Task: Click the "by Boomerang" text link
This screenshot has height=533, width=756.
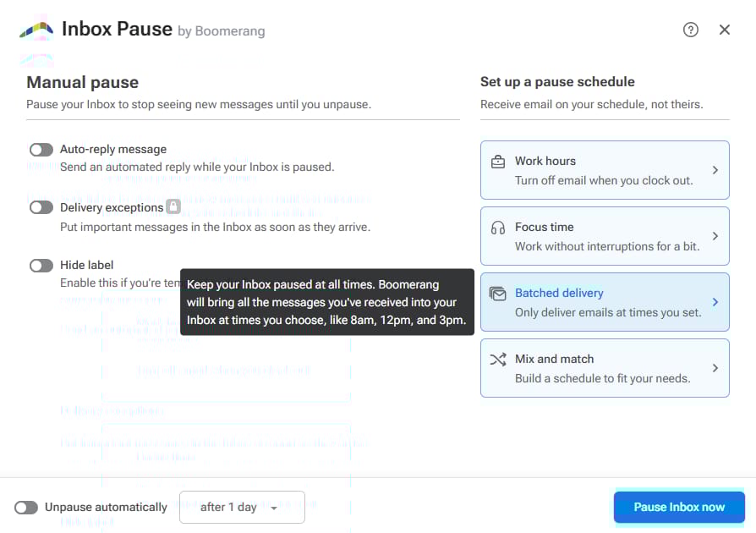Action: point(222,31)
